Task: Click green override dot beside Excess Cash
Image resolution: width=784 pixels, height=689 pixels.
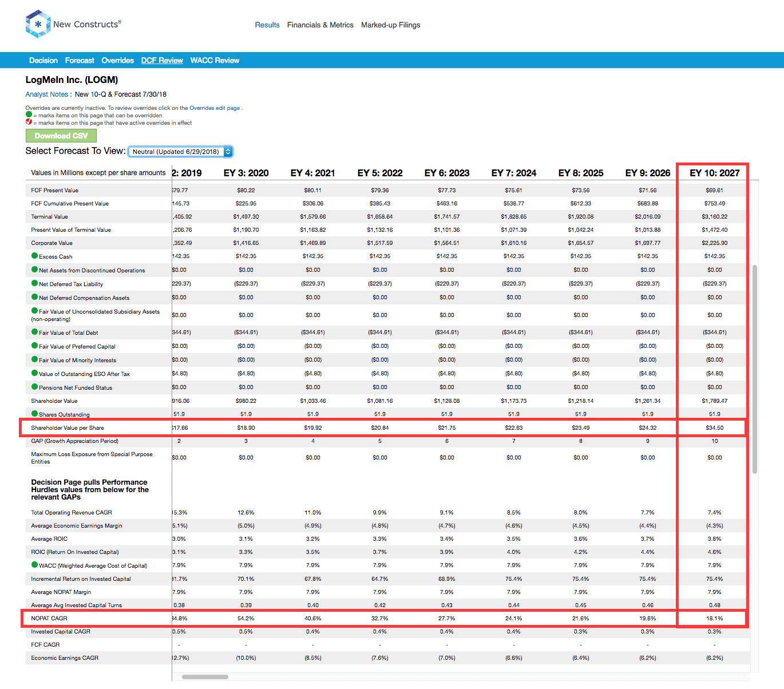Action: (x=34, y=256)
